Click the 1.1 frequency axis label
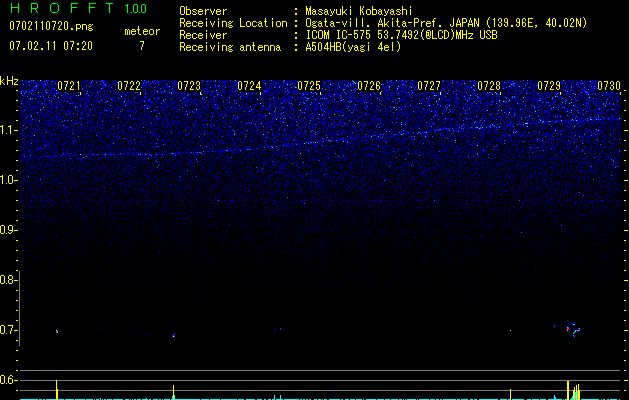This screenshot has width=629, height=400. point(8,130)
